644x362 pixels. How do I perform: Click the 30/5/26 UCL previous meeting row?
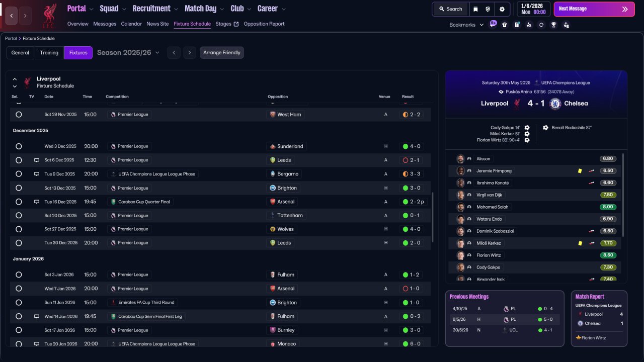(505, 330)
